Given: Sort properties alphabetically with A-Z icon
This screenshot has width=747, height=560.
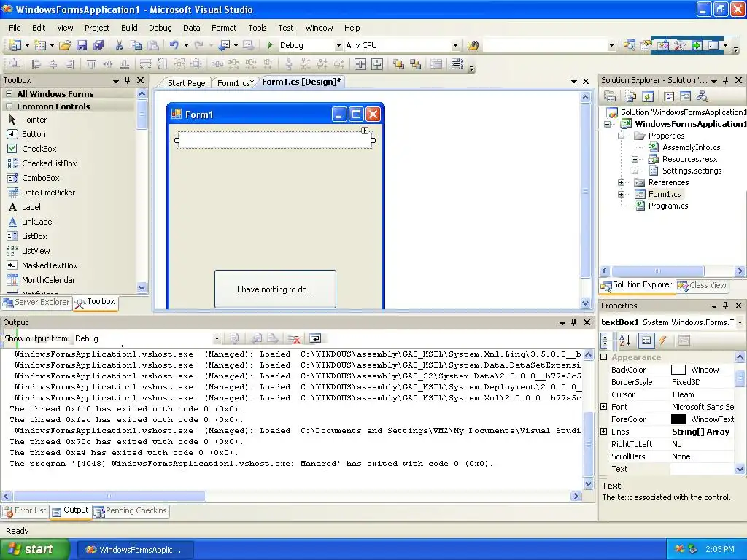Looking at the screenshot, I should click(x=624, y=340).
